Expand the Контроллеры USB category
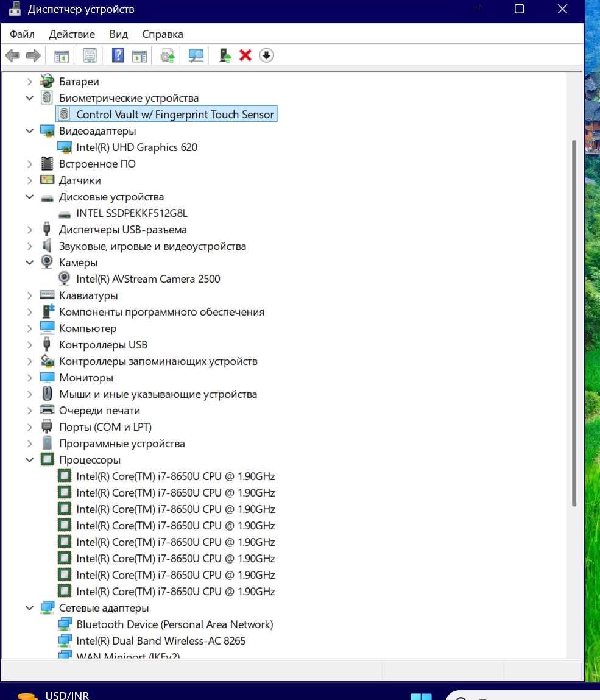The image size is (600, 700). (29, 345)
